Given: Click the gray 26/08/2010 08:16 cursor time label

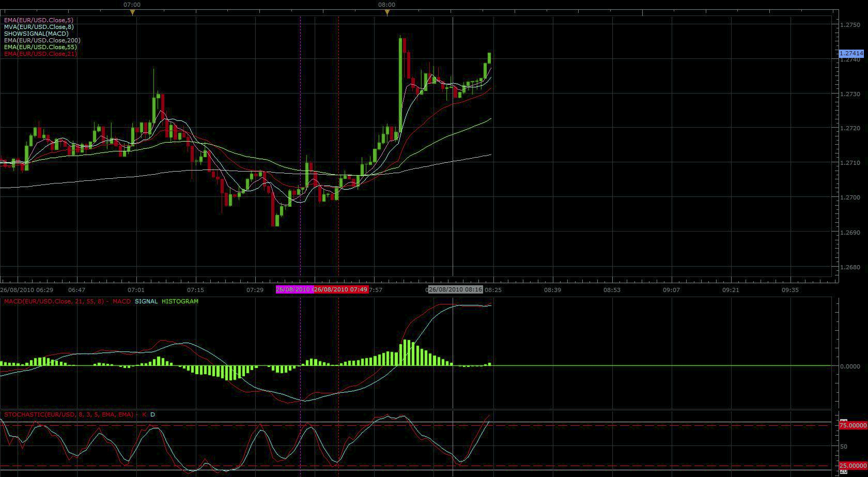Looking at the screenshot, I should click(455, 289).
